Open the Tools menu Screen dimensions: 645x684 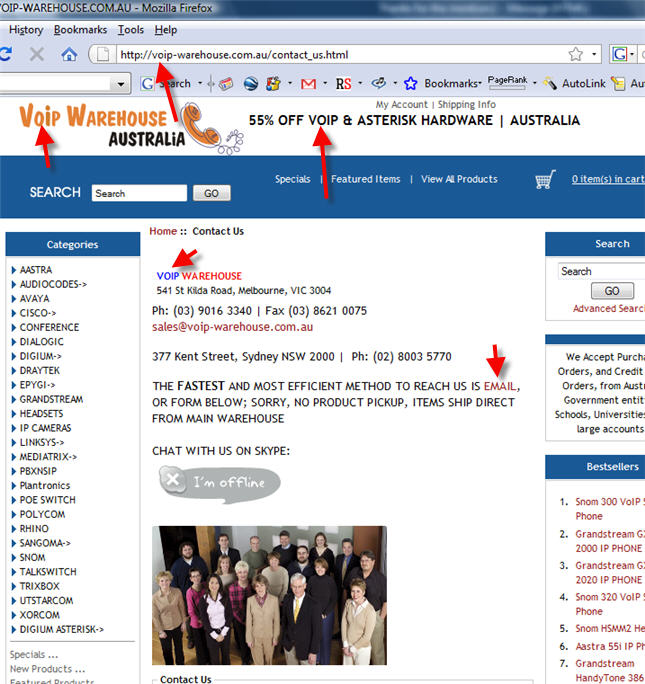pyautogui.click(x=130, y=30)
